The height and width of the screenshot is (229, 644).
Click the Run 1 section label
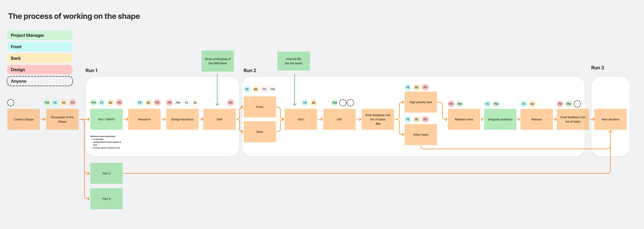point(91,71)
